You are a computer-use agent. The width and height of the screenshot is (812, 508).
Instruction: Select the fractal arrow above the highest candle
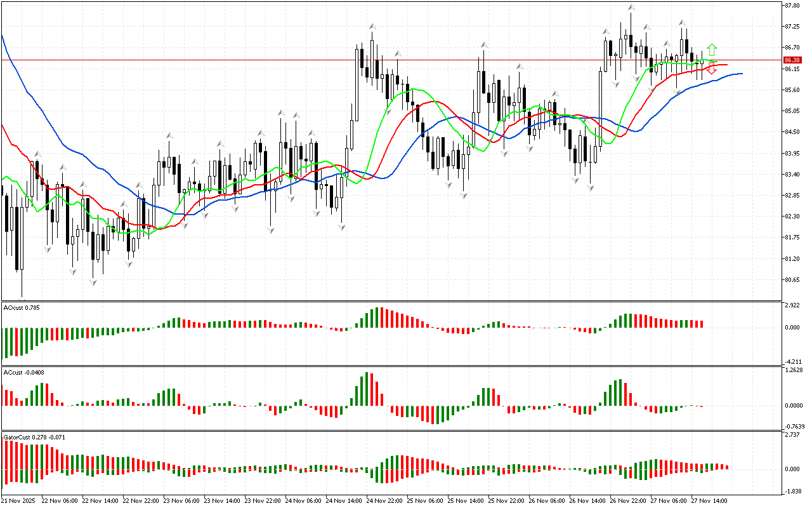click(x=631, y=8)
